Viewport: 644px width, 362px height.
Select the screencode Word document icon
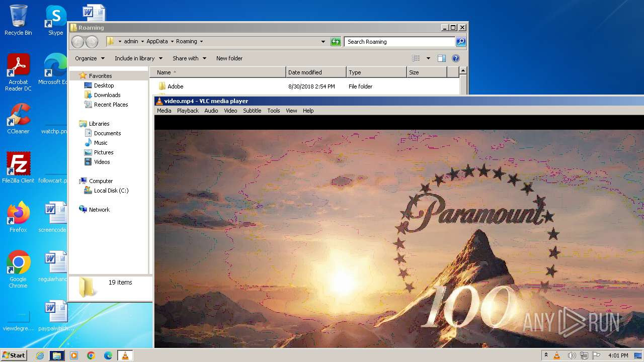[x=54, y=217]
